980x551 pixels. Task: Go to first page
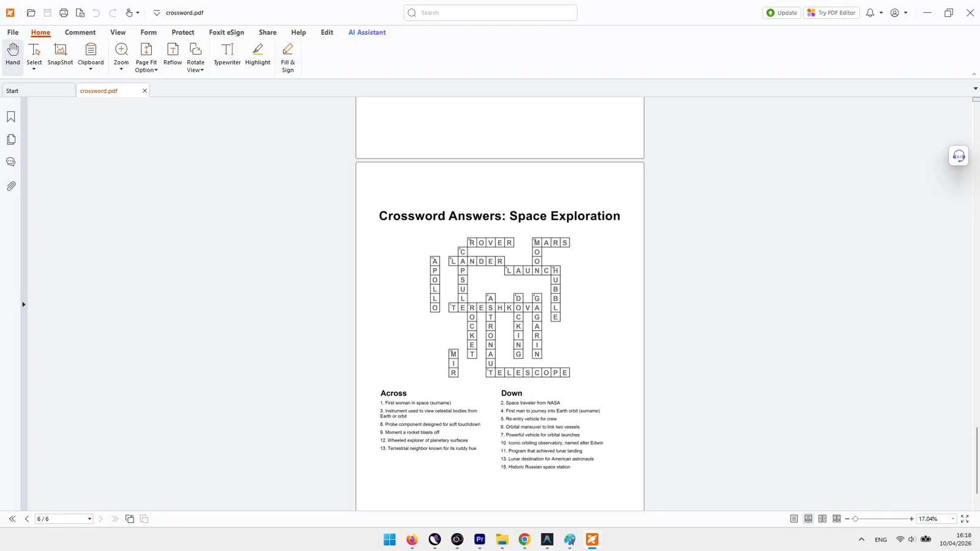click(x=12, y=519)
